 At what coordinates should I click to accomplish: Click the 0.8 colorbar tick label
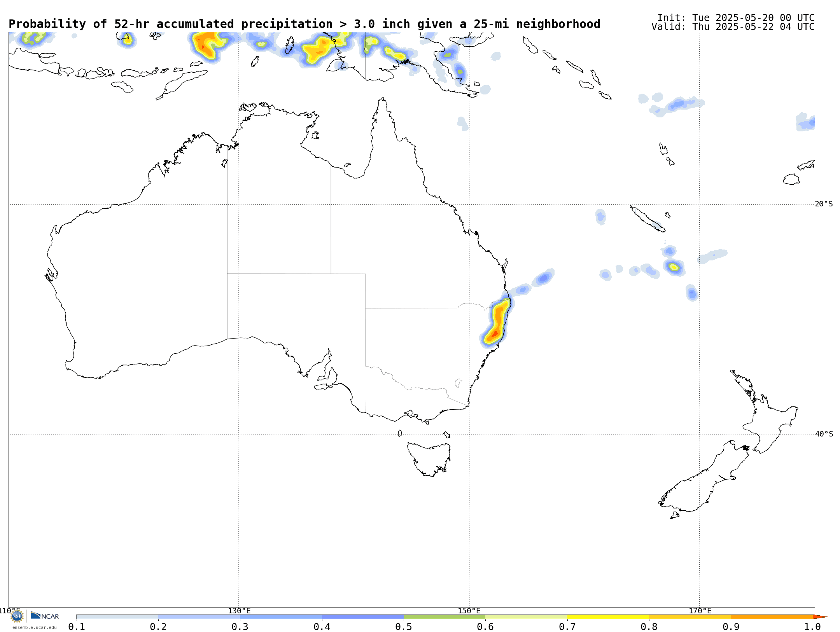(x=649, y=627)
